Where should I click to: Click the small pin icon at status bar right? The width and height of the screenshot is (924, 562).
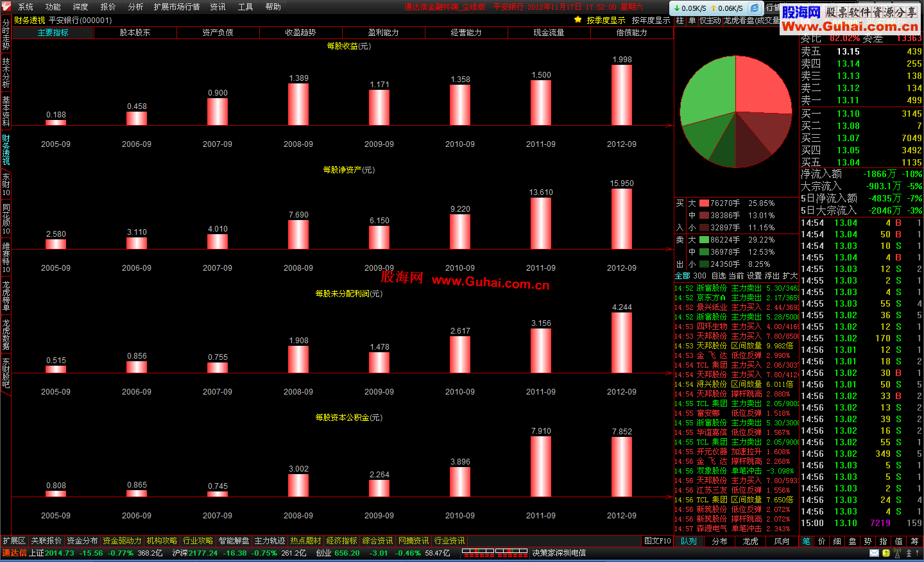point(918,553)
